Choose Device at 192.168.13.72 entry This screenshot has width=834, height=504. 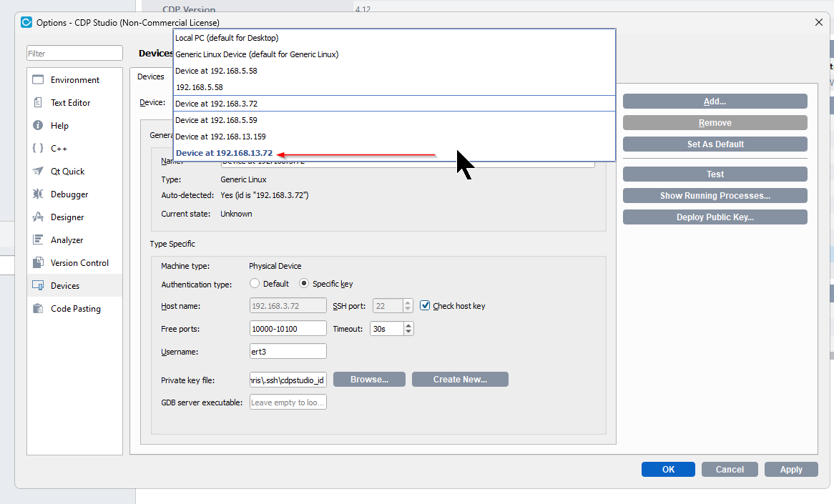[394, 153]
